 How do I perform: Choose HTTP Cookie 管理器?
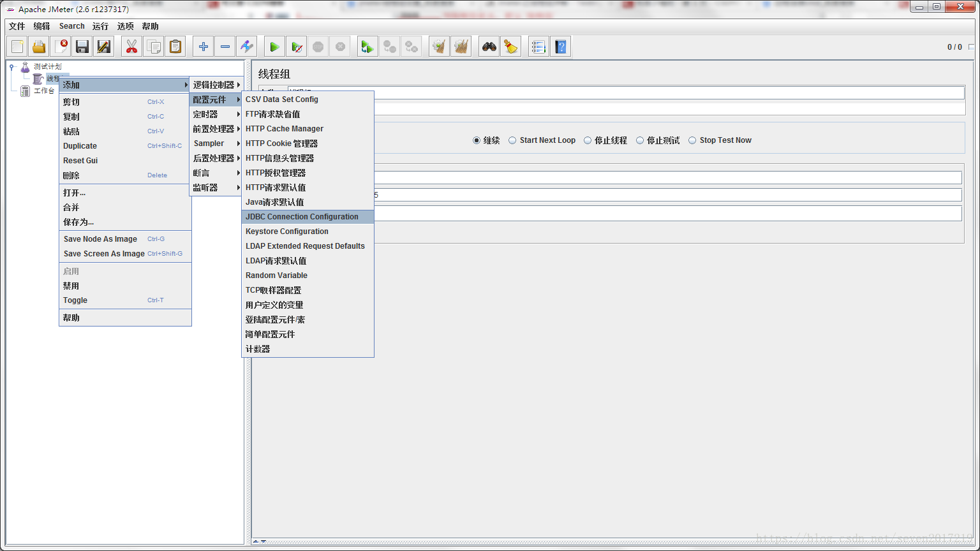(308, 143)
